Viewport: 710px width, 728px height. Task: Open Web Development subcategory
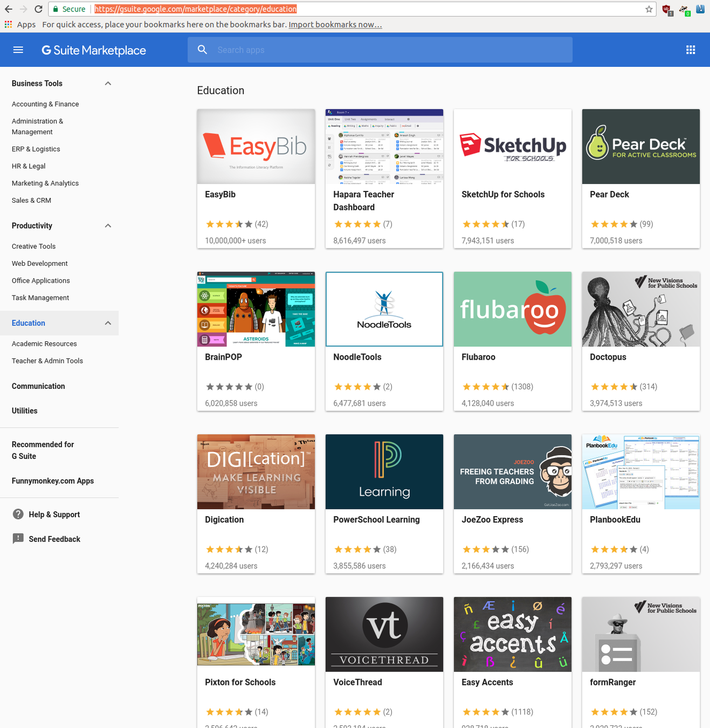point(40,263)
